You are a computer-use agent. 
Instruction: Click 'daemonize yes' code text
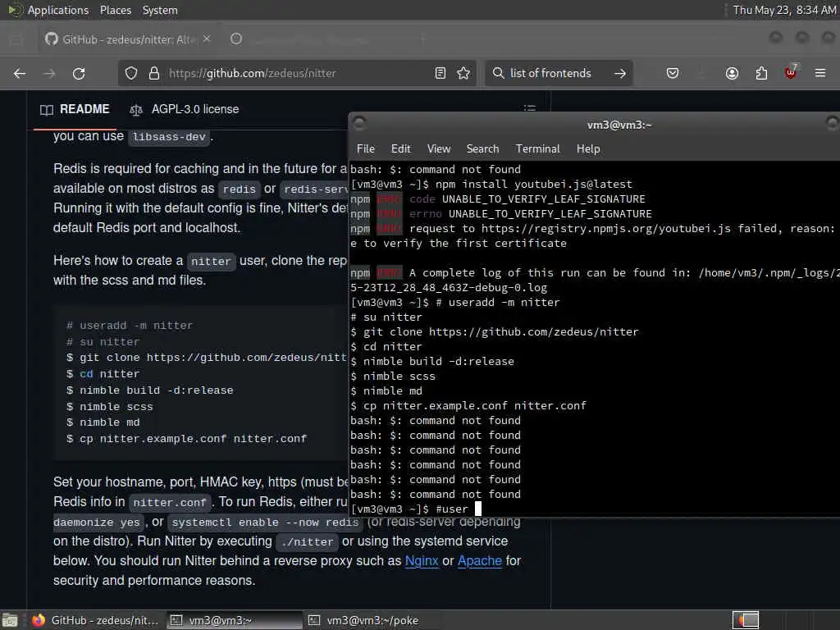(97, 523)
